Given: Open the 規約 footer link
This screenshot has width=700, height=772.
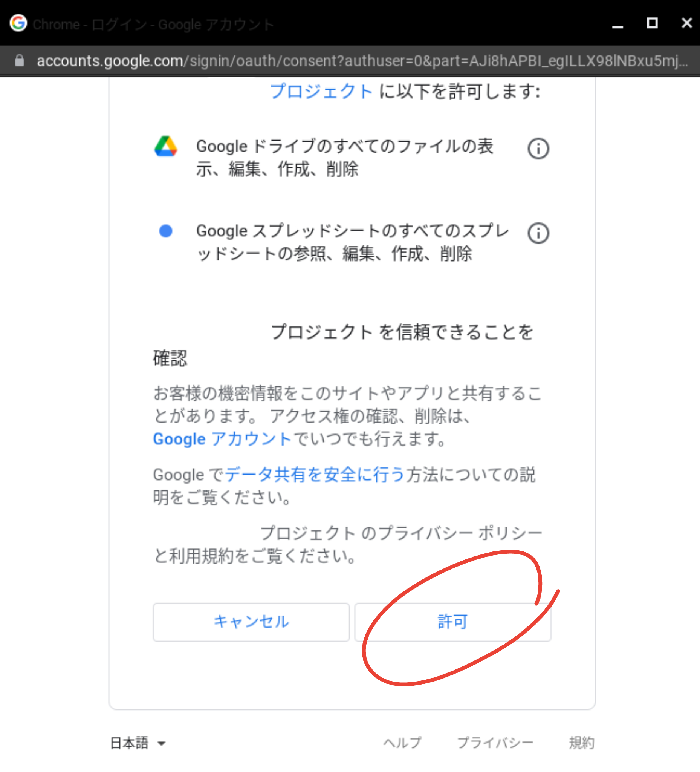Looking at the screenshot, I should tap(581, 743).
